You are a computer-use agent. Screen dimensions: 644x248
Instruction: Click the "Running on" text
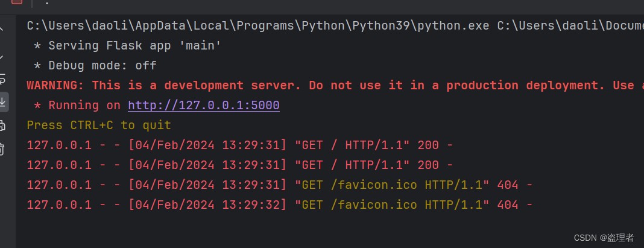(x=84, y=105)
